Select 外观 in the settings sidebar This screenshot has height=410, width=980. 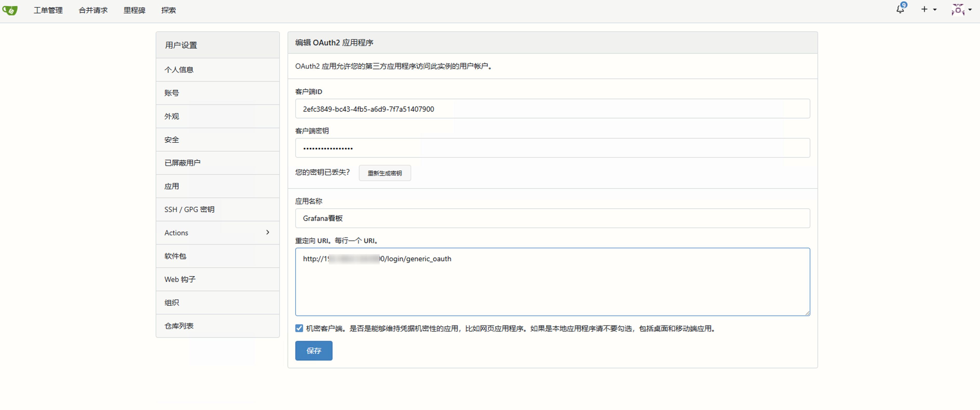point(218,116)
